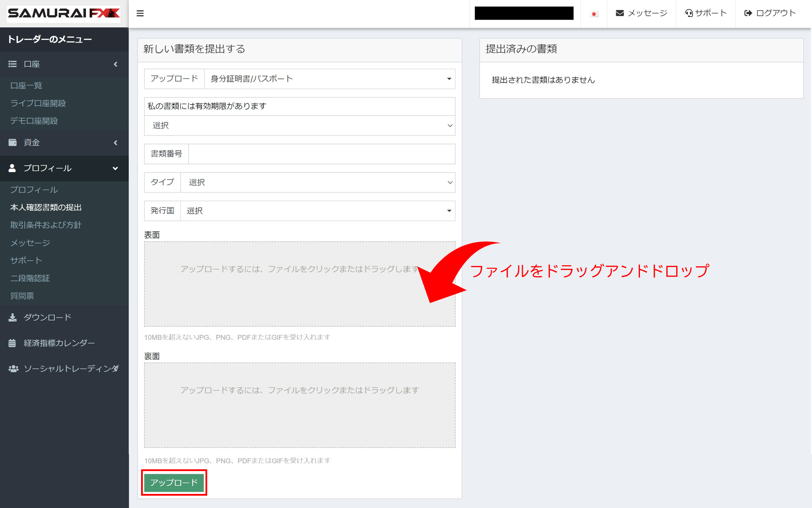Open サポート in the sidebar submenu

[26, 260]
